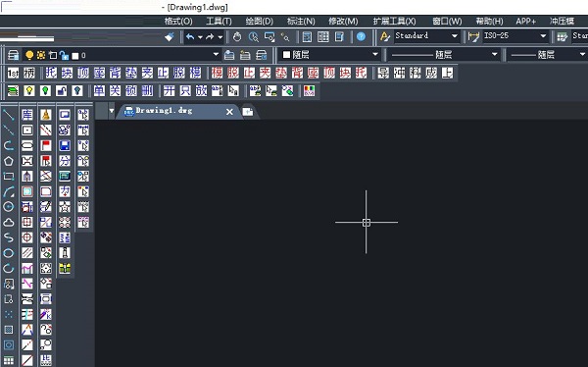Toggle layer freeze sun icon

tap(41, 55)
